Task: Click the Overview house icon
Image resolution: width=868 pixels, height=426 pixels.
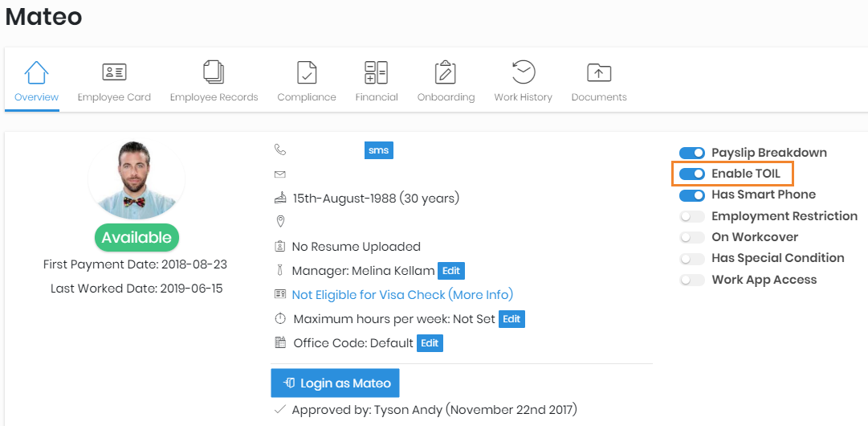Action: click(x=36, y=72)
